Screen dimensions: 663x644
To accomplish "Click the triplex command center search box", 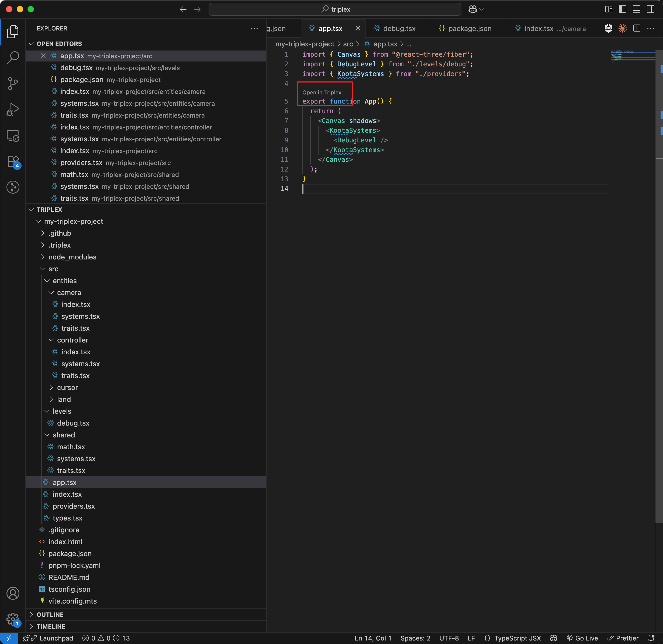I will click(x=335, y=9).
